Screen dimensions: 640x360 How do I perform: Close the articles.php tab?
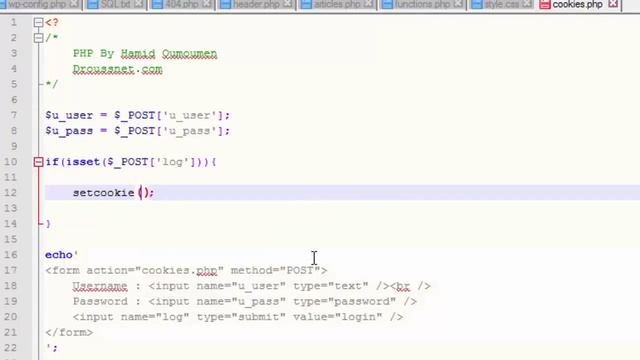(x=369, y=4)
